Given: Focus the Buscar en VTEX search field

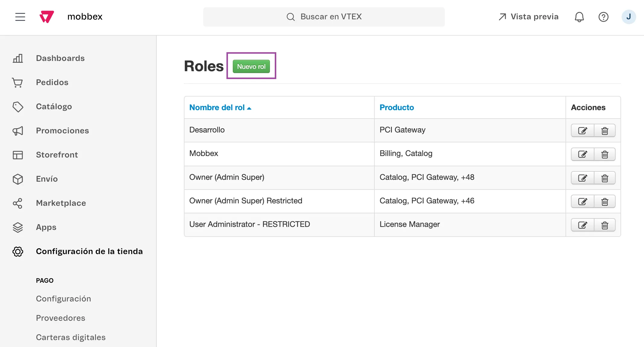Looking at the screenshot, I should 324,17.
